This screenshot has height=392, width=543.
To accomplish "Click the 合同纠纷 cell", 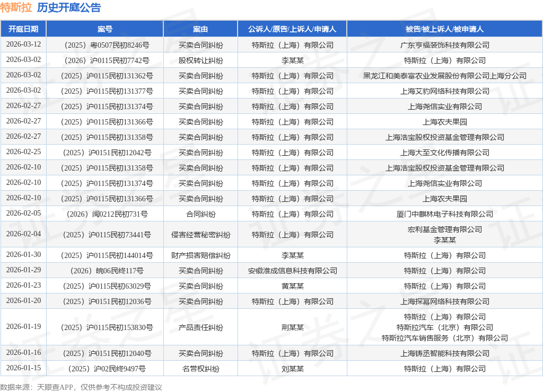I will pos(200,214).
